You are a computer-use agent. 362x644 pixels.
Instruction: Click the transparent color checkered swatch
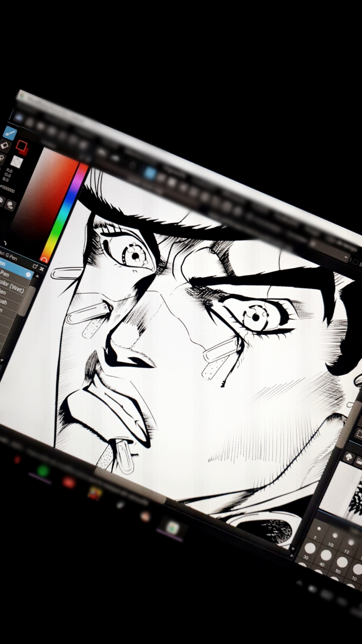pyautogui.click(x=17, y=161)
